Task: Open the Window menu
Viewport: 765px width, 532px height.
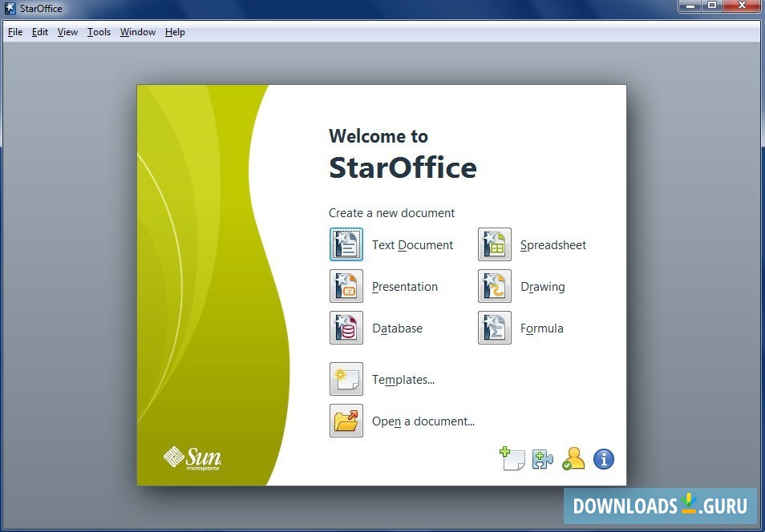Action: coord(137,32)
